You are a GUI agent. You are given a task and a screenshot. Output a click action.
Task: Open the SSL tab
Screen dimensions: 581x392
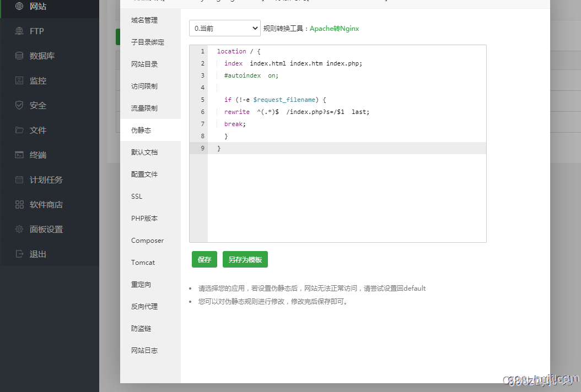(x=150, y=196)
